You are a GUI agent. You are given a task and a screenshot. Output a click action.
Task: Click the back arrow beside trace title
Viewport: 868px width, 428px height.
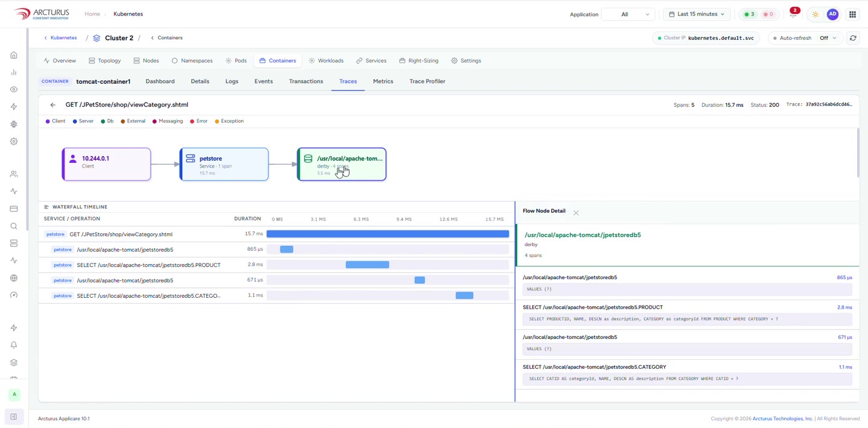point(53,105)
